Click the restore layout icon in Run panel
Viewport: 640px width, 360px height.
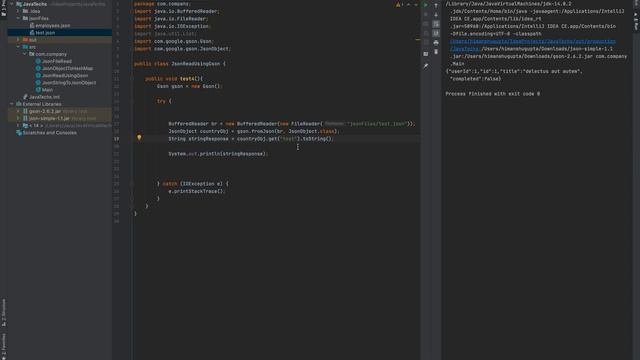point(426,53)
